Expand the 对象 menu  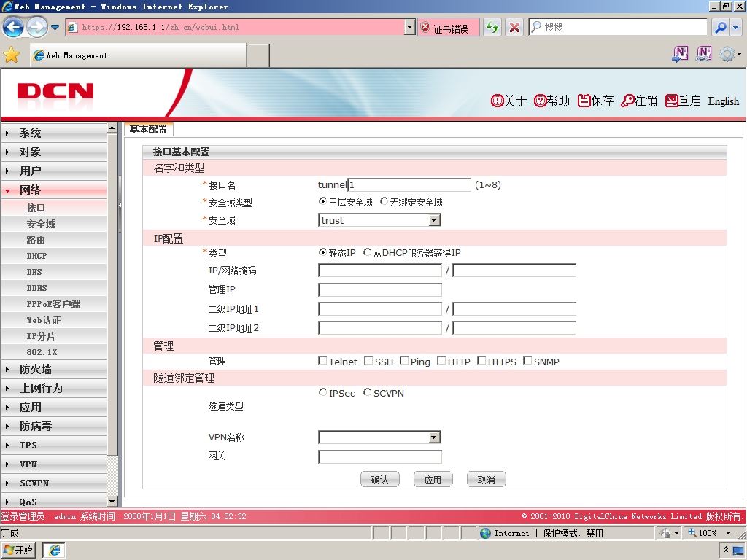(53, 152)
